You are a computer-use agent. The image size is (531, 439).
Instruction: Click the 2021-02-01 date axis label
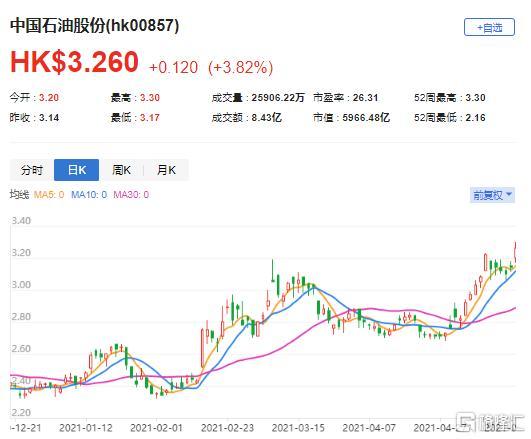[x=156, y=428]
